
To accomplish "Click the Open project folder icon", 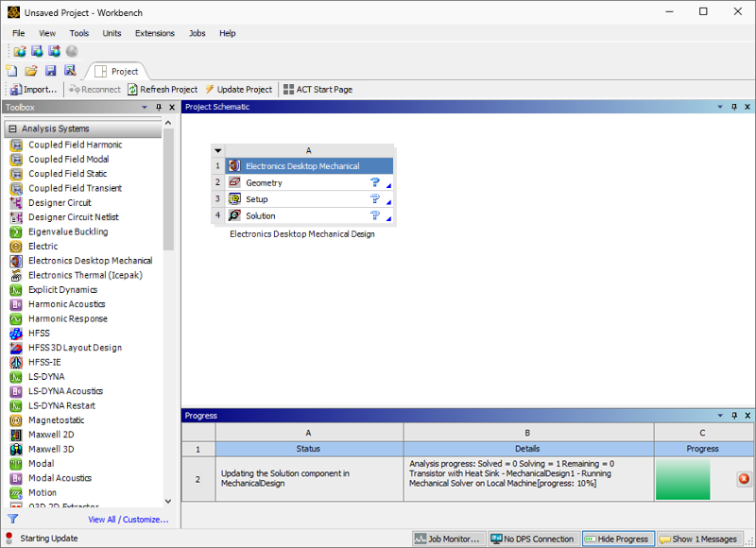I will [31, 71].
